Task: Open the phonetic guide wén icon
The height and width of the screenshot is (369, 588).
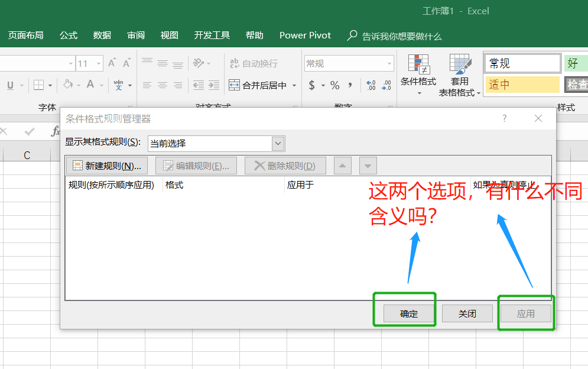Action: pos(119,85)
